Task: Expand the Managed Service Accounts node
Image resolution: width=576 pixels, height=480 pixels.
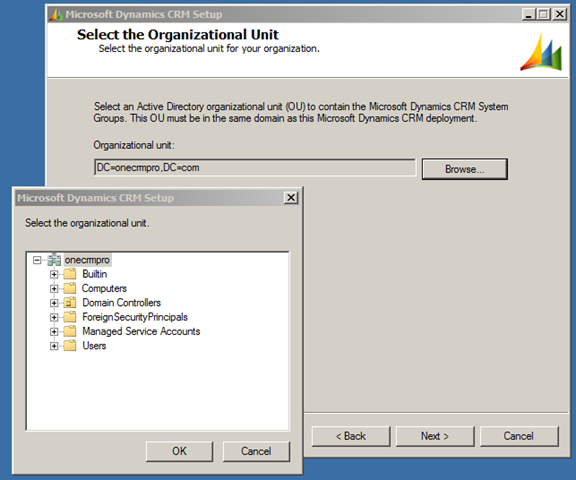Action: click(x=54, y=332)
